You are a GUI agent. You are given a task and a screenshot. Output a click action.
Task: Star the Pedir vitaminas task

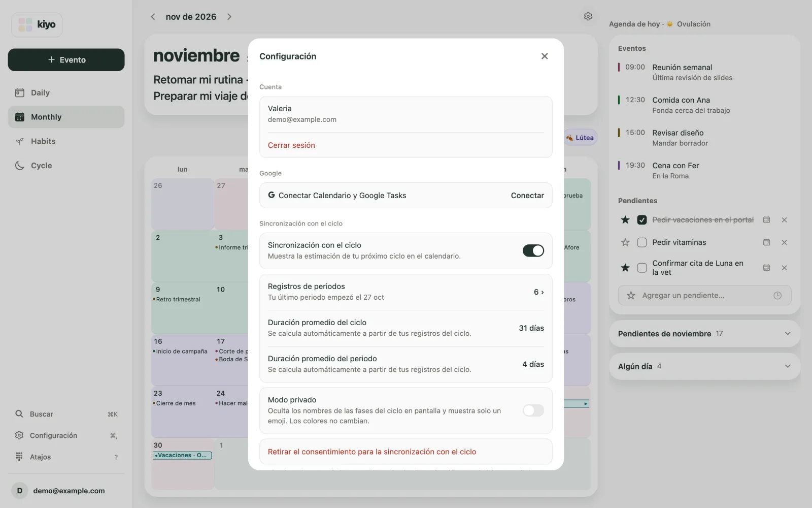click(x=625, y=242)
